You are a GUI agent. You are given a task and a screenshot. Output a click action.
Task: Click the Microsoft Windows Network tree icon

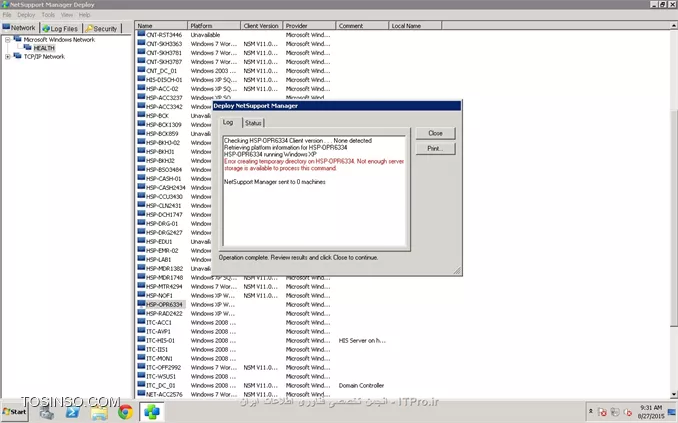(x=17, y=39)
